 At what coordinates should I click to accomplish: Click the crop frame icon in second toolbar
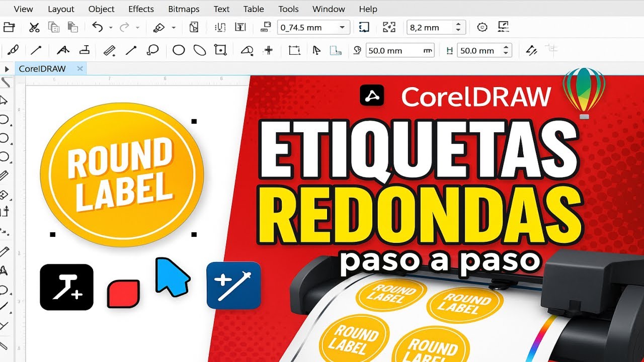[x=294, y=50]
